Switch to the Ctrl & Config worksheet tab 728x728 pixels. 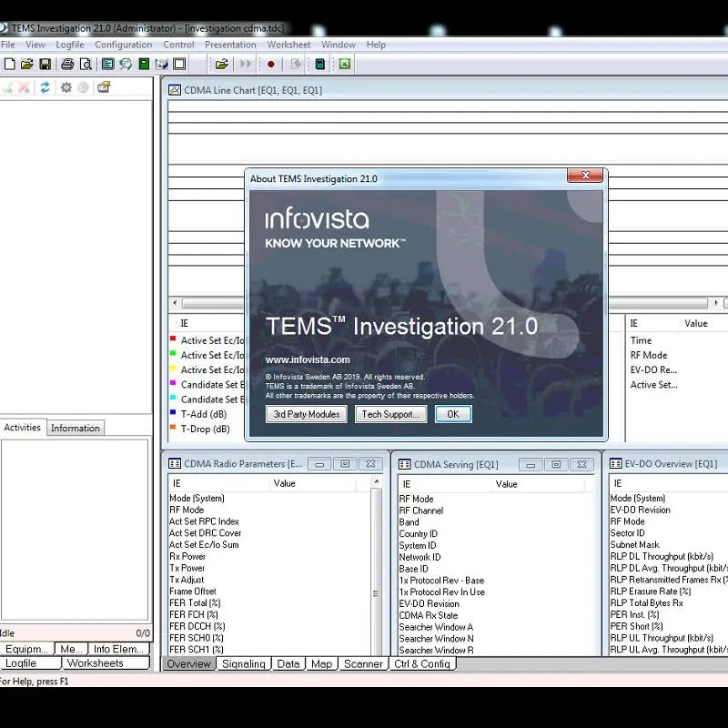422,664
